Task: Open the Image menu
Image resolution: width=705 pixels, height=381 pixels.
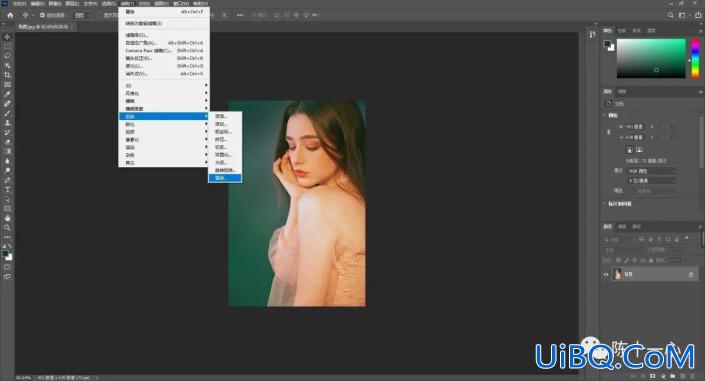Action: tap(55, 3)
